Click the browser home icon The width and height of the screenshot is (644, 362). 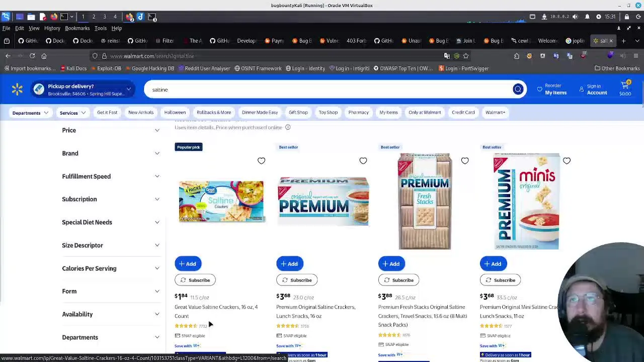[x=44, y=56]
